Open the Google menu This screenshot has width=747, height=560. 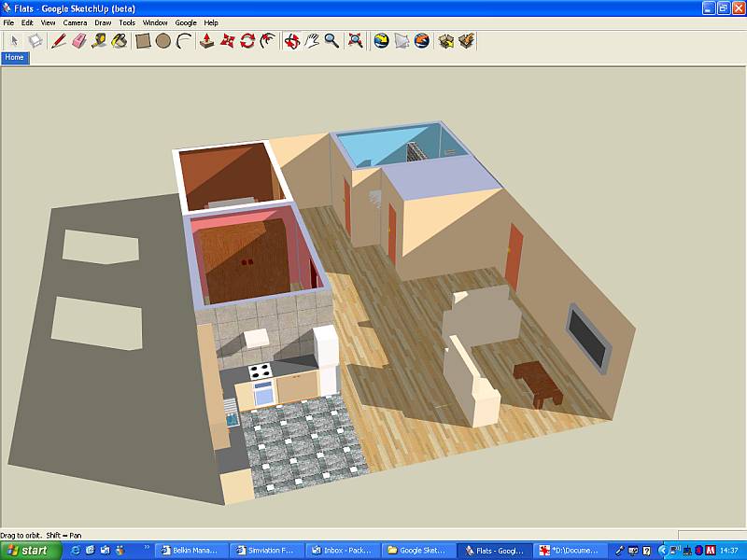(186, 22)
